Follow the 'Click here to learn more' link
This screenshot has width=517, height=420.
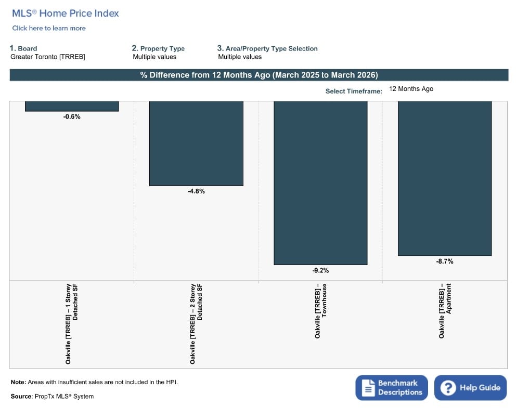click(49, 28)
